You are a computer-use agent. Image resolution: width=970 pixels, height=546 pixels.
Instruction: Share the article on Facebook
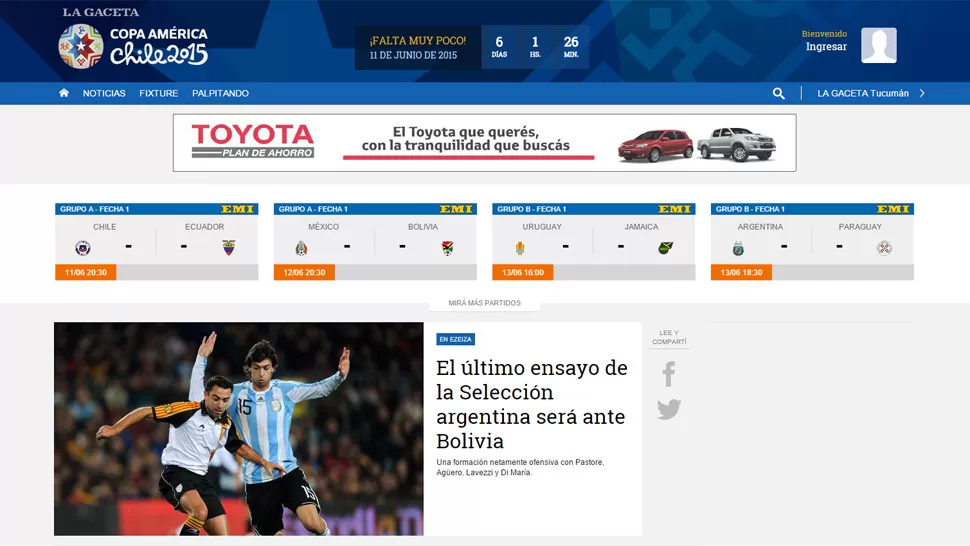[x=669, y=374]
